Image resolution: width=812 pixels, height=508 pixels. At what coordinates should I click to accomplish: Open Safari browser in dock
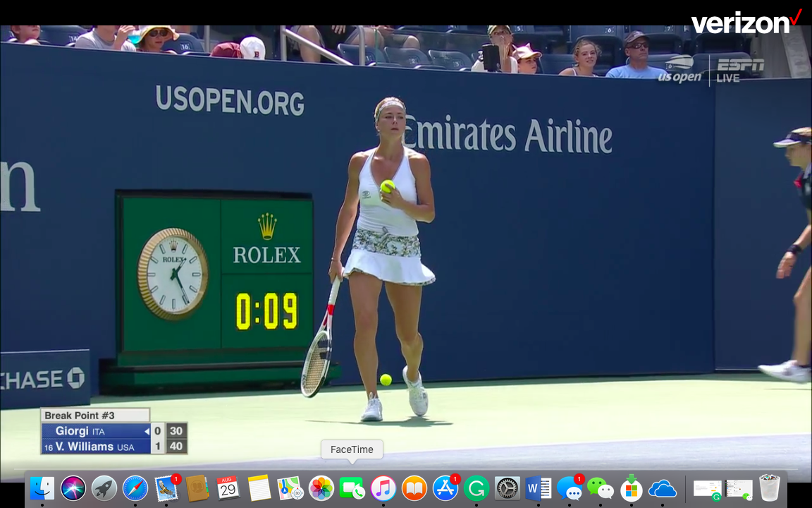(135, 488)
